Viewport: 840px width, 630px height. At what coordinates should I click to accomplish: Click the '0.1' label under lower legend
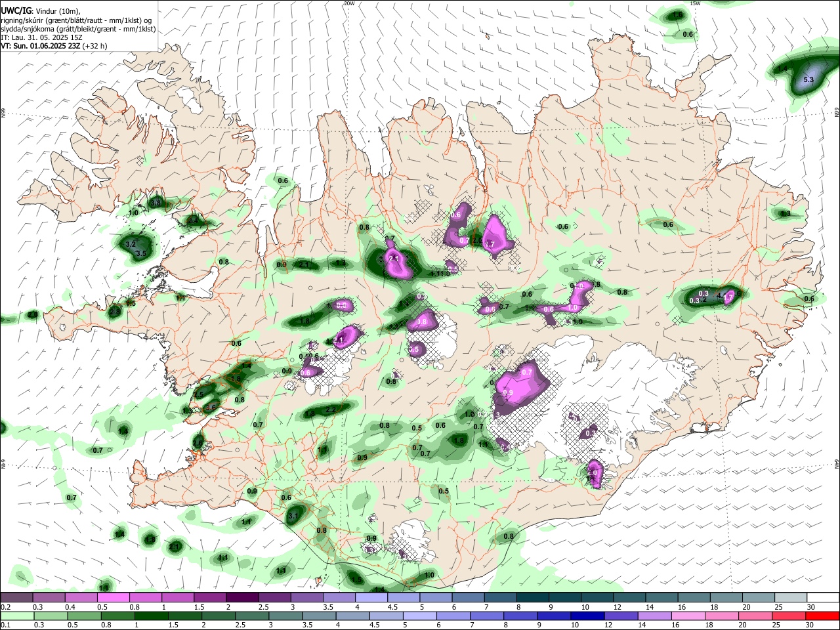point(5,625)
